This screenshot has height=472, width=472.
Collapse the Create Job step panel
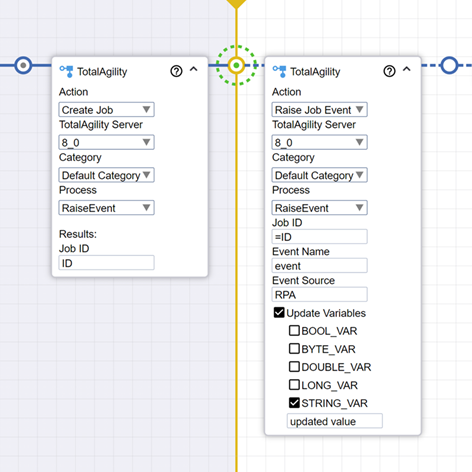[194, 69]
